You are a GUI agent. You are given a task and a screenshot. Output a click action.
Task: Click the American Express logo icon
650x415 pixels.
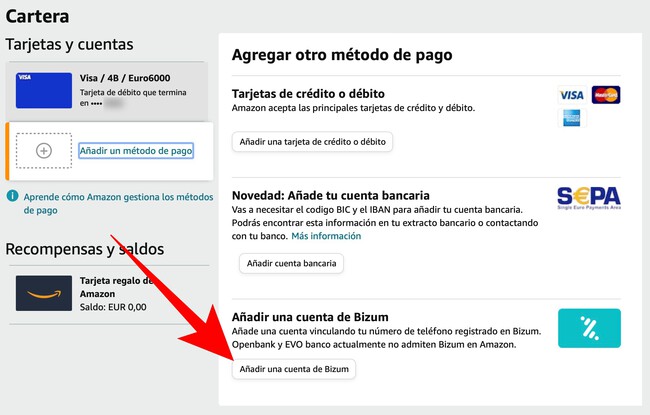click(x=571, y=118)
